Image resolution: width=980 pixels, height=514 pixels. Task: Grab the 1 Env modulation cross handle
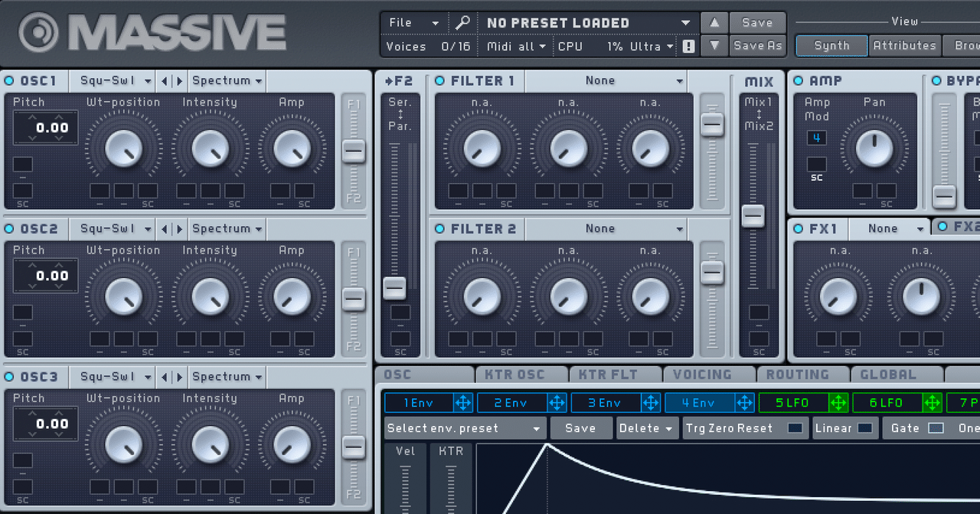pos(463,403)
